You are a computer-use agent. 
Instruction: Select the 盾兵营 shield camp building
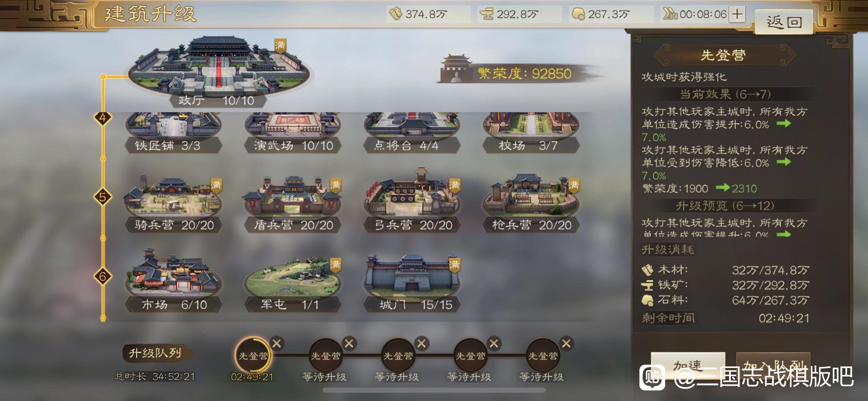point(293,203)
